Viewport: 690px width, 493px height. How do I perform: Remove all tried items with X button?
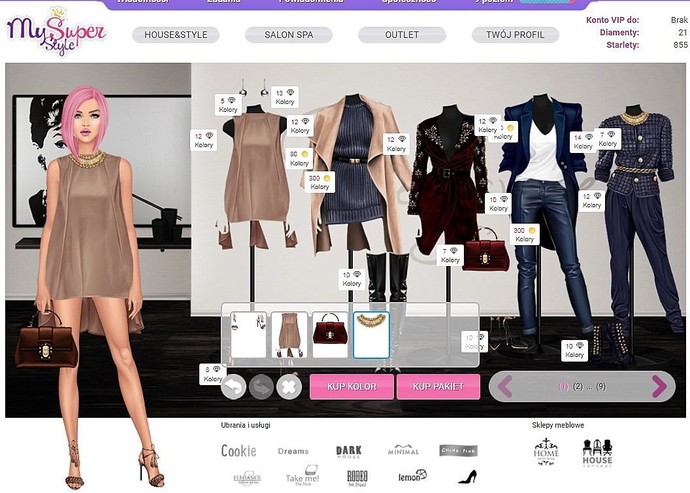coord(289,387)
